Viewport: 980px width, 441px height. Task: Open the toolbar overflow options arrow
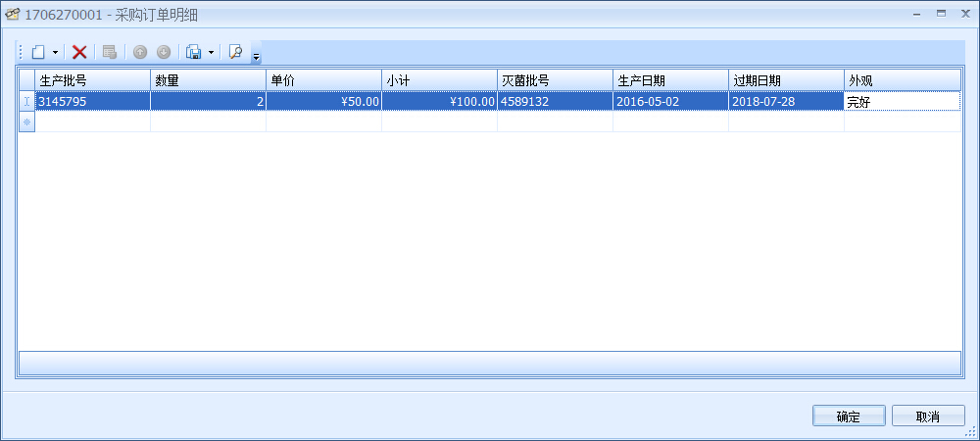click(x=256, y=56)
